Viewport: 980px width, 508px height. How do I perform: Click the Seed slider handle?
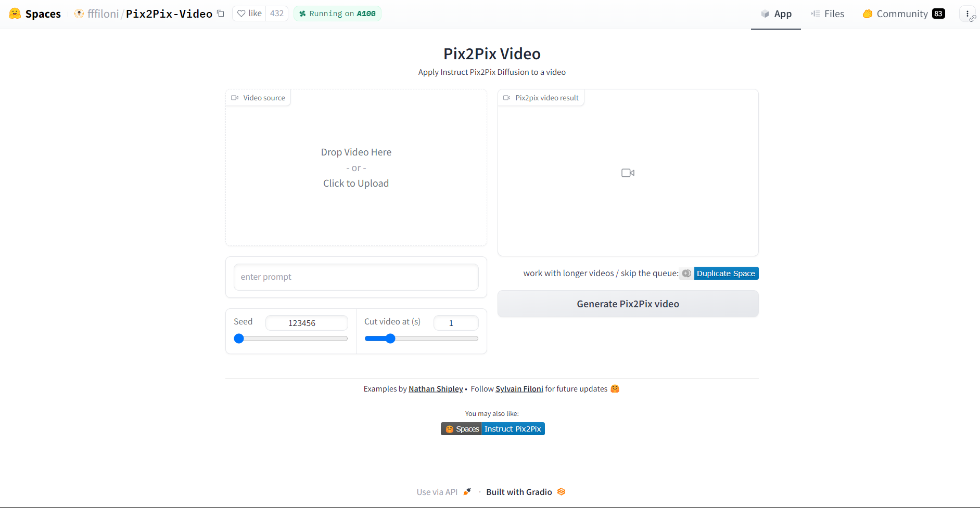[x=239, y=339]
